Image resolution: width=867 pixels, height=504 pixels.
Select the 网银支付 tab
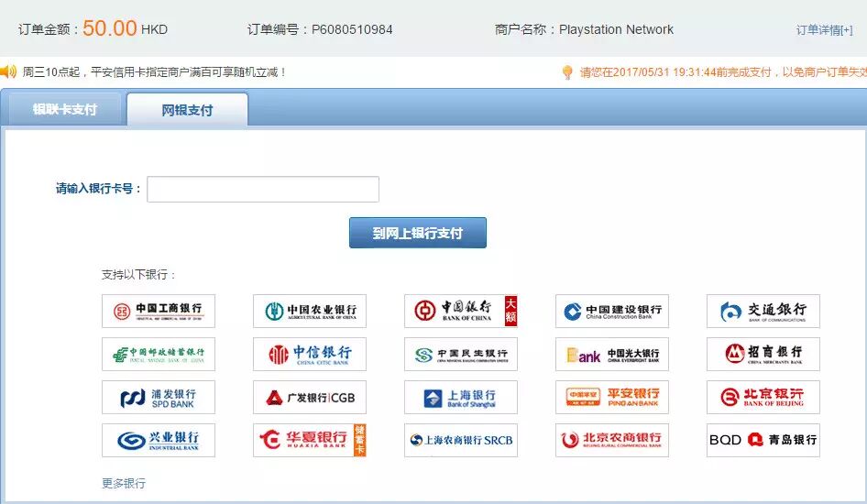coord(187,110)
